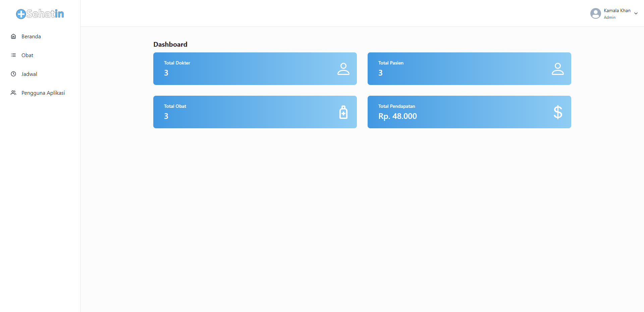Click the Admin role label
The height and width of the screenshot is (312, 644).
pyautogui.click(x=609, y=17)
